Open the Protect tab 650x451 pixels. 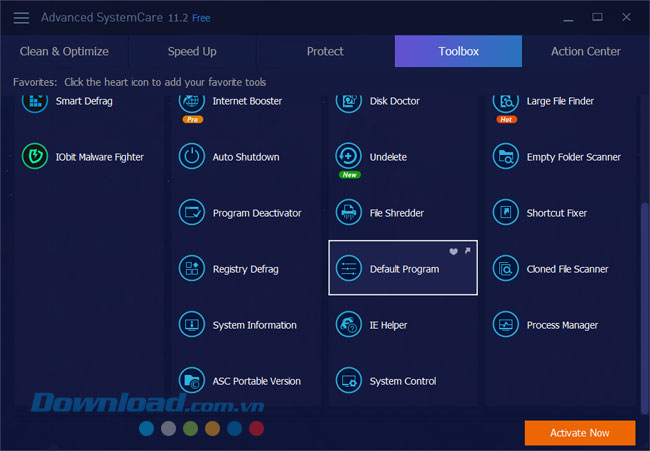(325, 51)
